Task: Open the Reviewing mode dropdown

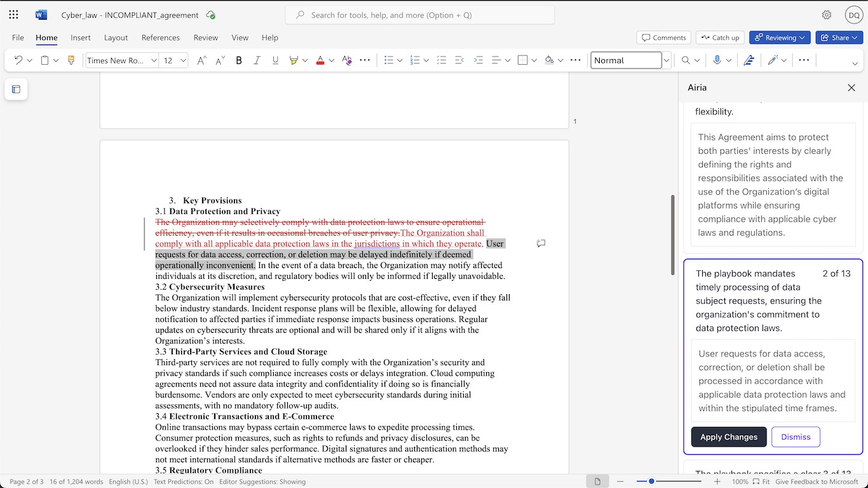Action: [780, 37]
